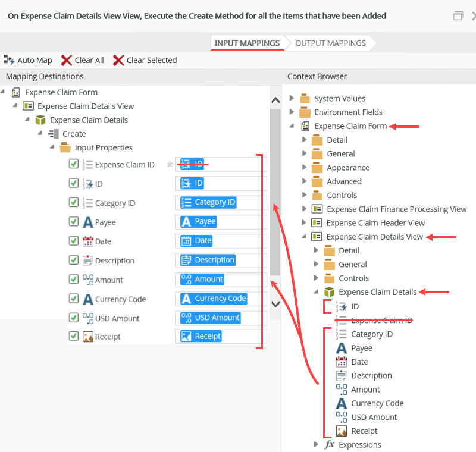Uncheck the Expense Claim ID property
The height and width of the screenshot is (452, 476).
tap(73, 164)
